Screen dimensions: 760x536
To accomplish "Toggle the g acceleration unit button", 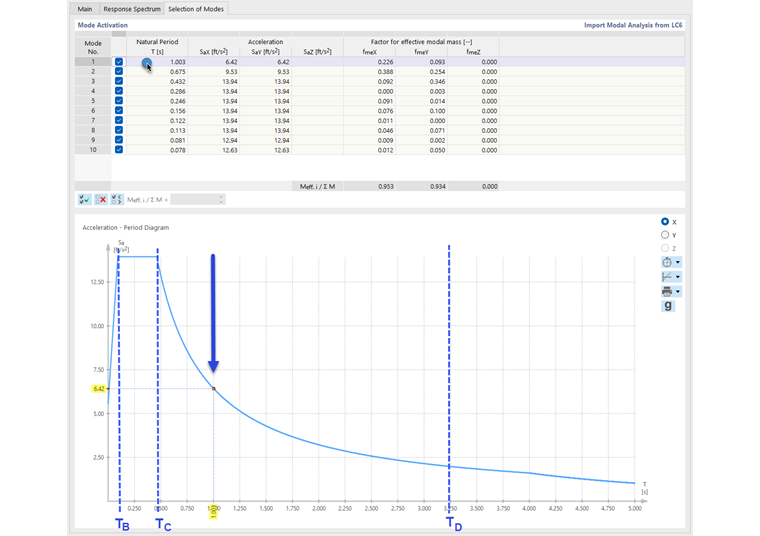I will [x=667, y=306].
